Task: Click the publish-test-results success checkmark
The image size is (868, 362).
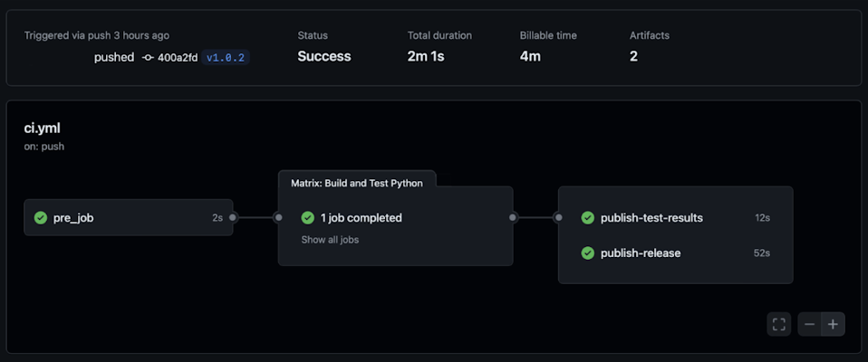Action: point(588,218)
